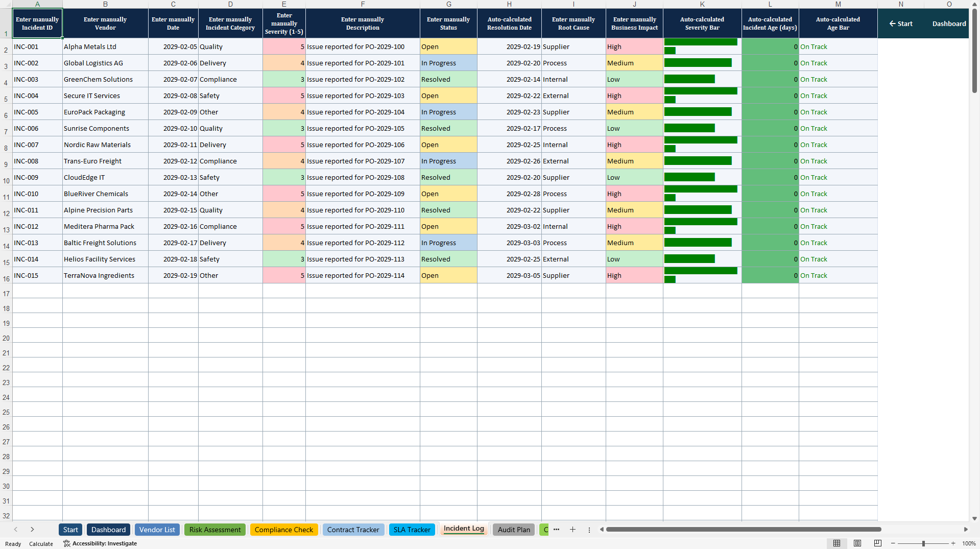This screenshot has width=980, height=549.
Task: Open the Risk Assessment sheet tab
Action: tap(215, 530)
